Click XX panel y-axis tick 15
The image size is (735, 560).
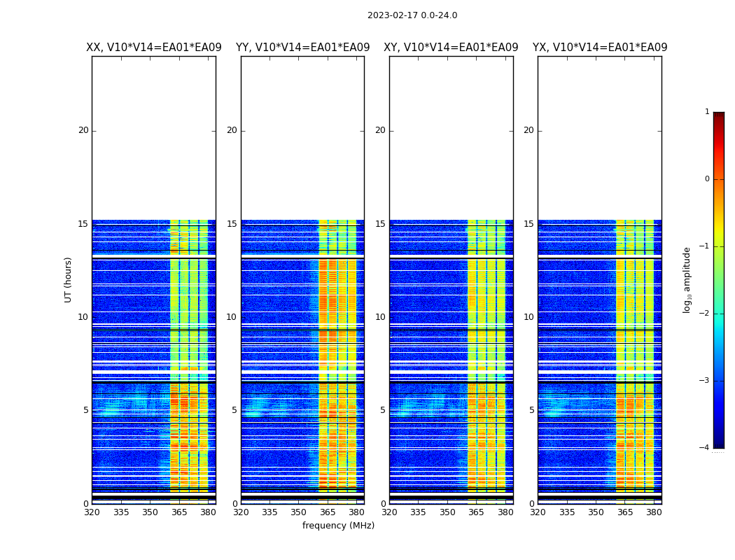(83, 223)
